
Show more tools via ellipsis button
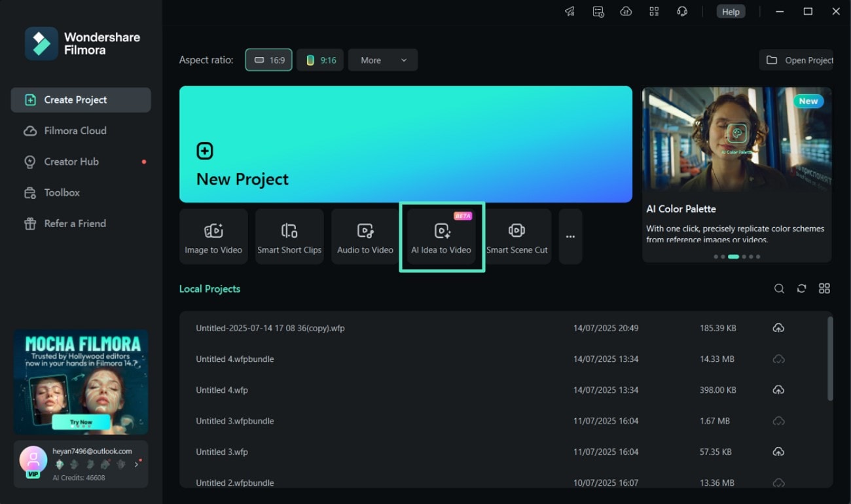coord(570,237)
